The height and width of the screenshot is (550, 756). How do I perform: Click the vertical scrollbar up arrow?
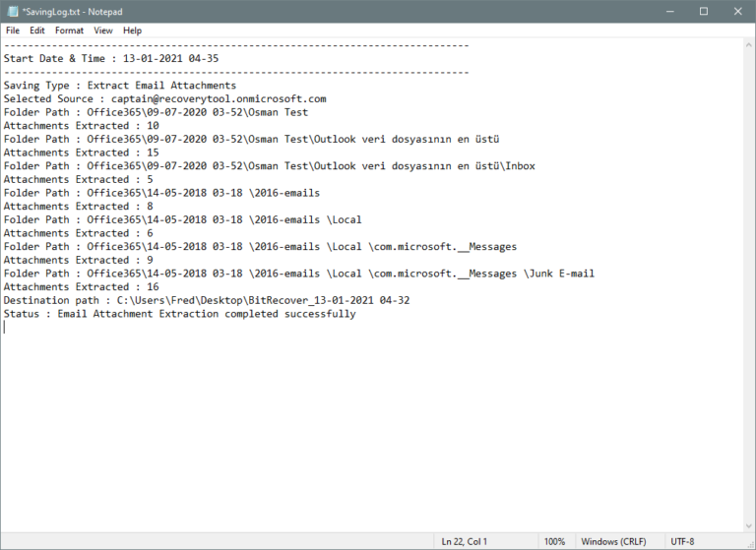[747, 46]
